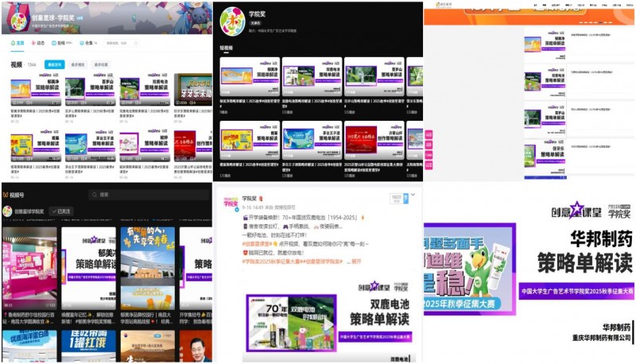This screenshot has width=636, height=364.
Task: Sort videos by 最多收藏
Action: click(101, 64)
